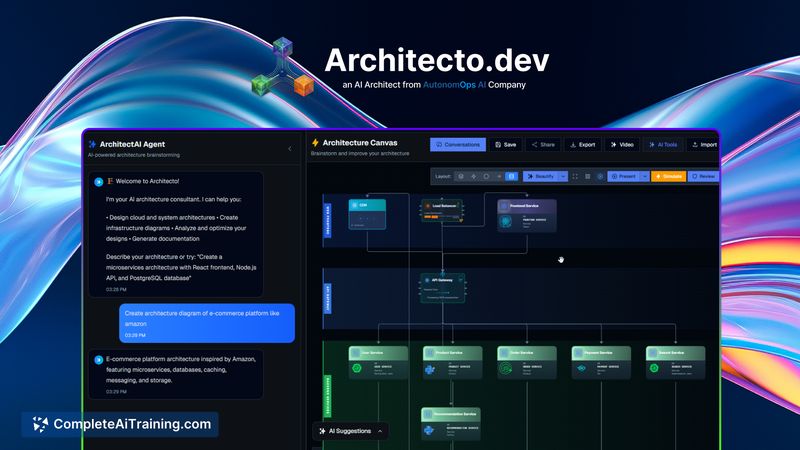Select the Search Service node header
The height and width of the screenshot is (450, 800).
click(676, 353)
